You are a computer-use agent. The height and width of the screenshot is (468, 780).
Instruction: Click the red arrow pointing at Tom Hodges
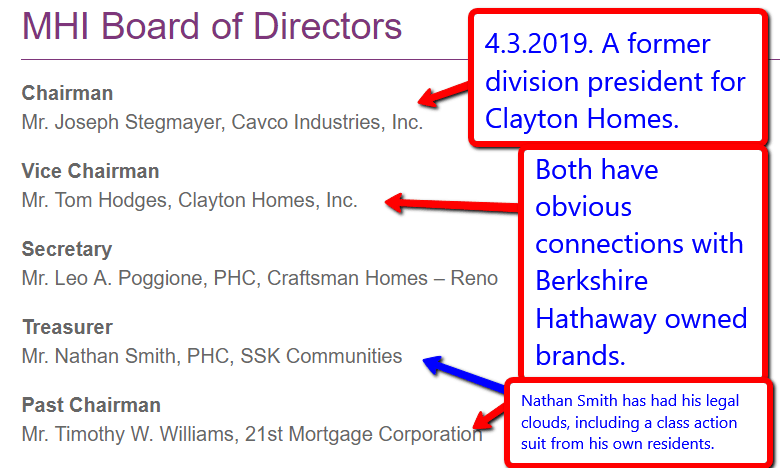click(x=450, y=203)
